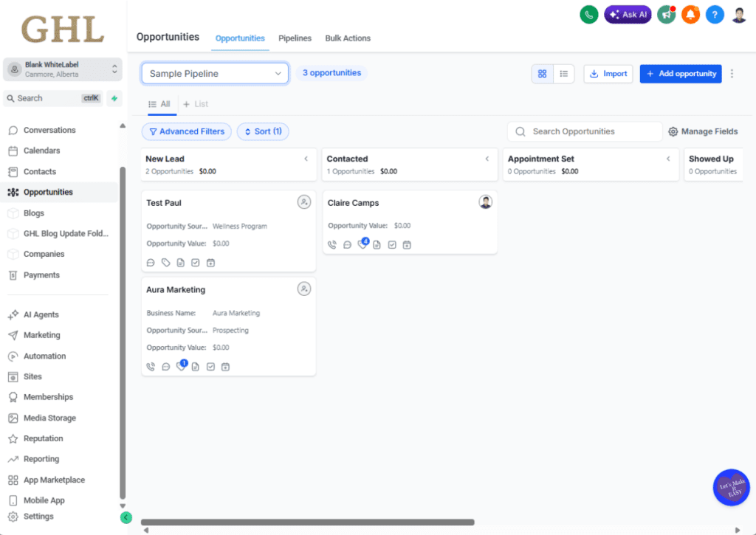Viewport: 756px width, 535px height.
Task: Click the notifications bell icon
Action: point(690,14)
